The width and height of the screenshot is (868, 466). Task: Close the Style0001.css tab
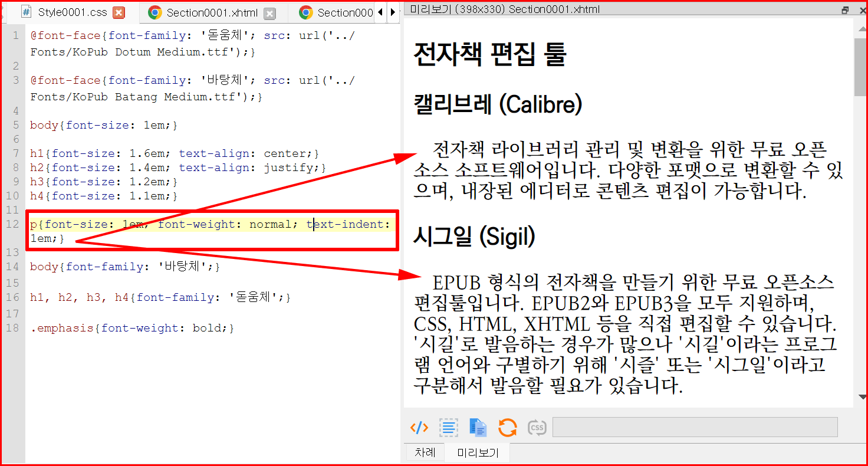point(119,12)
